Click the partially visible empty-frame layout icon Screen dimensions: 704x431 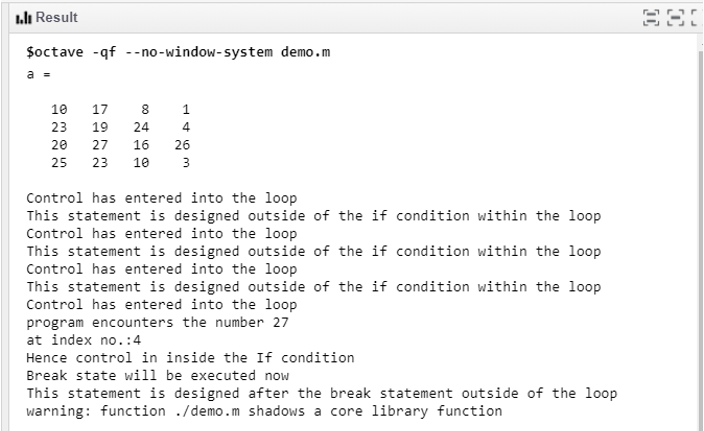695,19
